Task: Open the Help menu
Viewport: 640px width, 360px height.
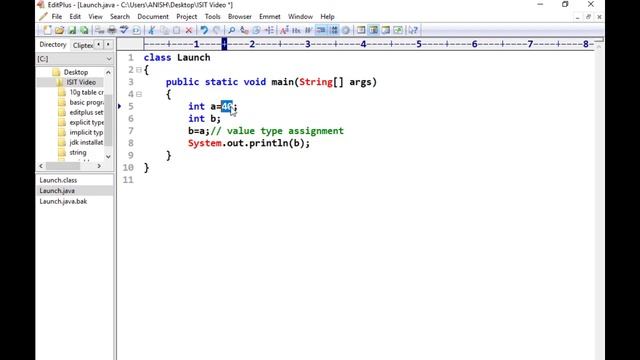Action: pyautogui.click(x=327, y=17)
